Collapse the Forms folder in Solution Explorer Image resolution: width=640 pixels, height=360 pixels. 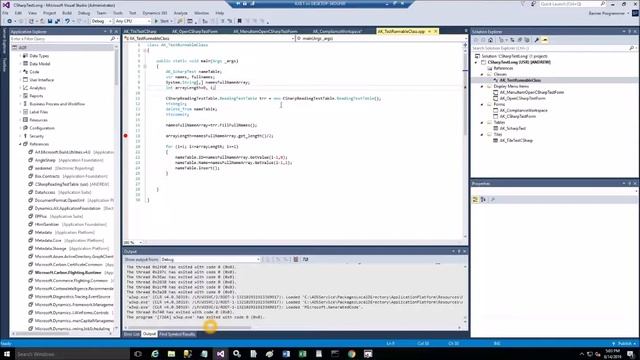482,104
